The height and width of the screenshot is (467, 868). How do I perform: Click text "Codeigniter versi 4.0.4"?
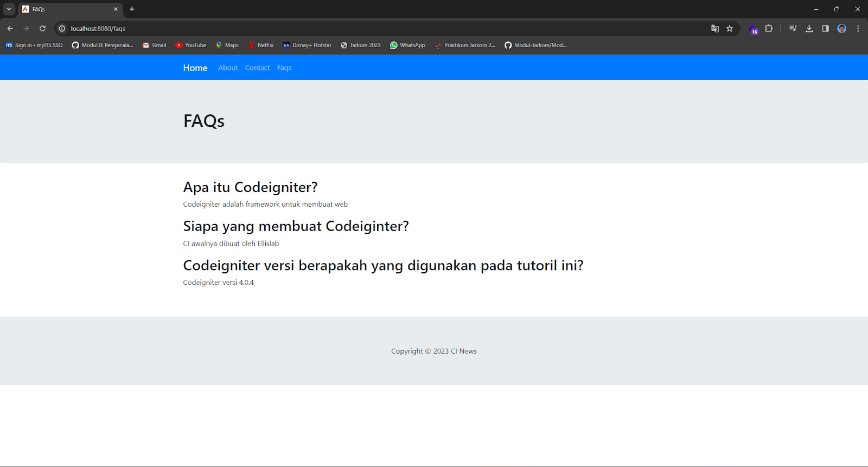pyautogui.click(x=219, y=283)
